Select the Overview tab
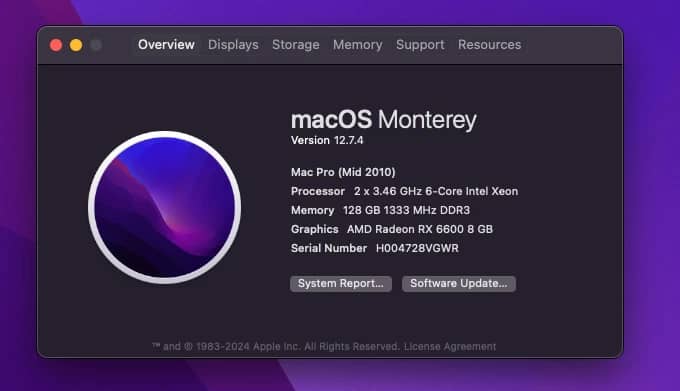680x391 pixels. 166,45
